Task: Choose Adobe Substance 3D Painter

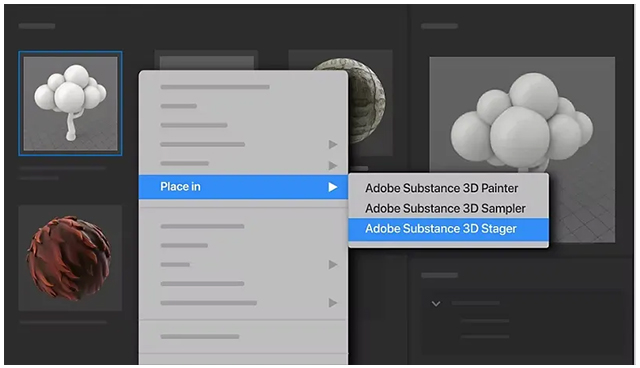Action: [442, 188]
